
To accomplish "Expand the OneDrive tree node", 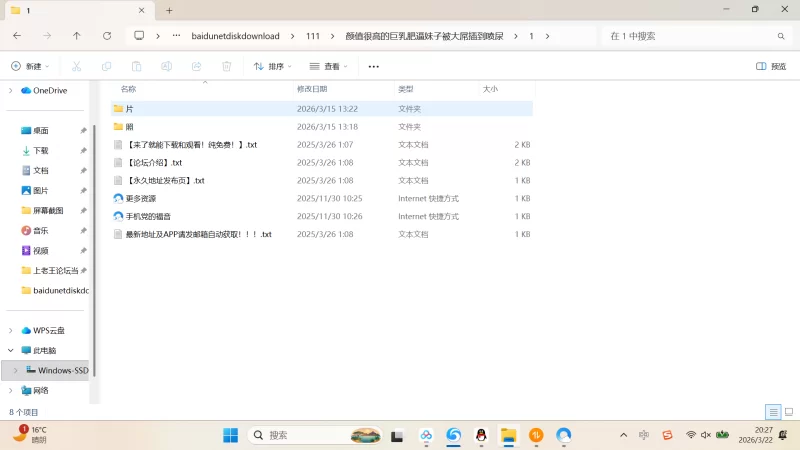I will pos(10,90).
